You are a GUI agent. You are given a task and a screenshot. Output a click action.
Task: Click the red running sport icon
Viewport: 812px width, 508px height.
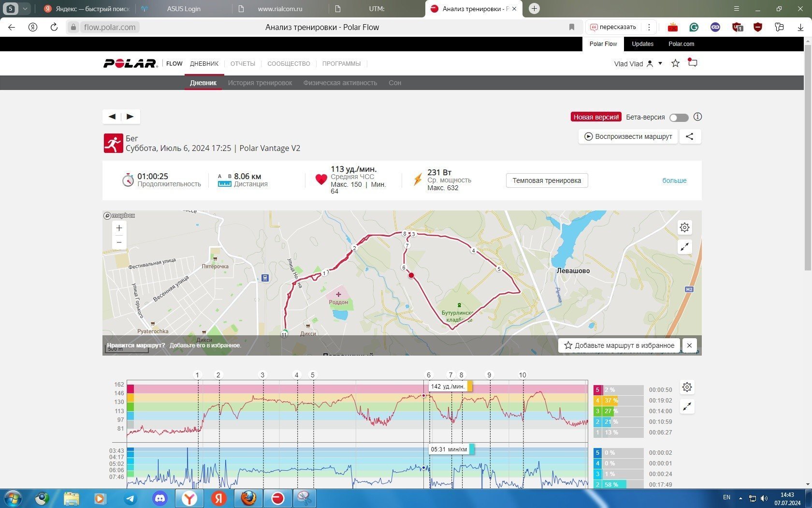113,143
